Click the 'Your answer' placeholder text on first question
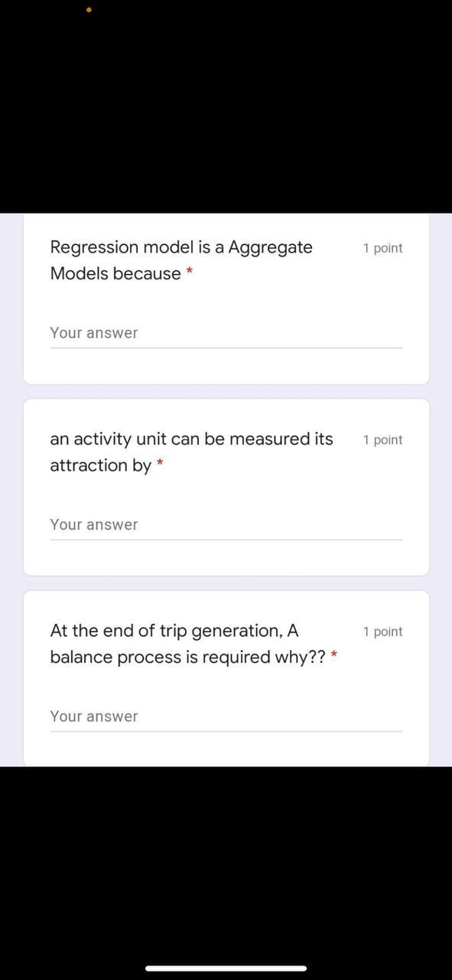Viewport: 452px width, 980px height. pos(94,332)
